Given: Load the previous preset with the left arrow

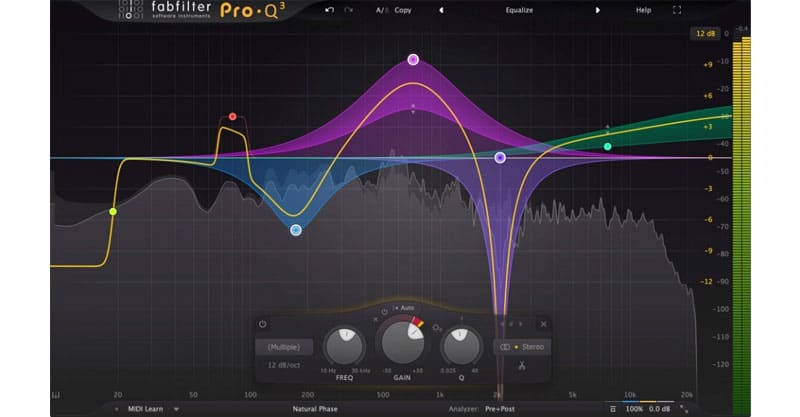Looking at the screenshot, I should click(441, 10).
